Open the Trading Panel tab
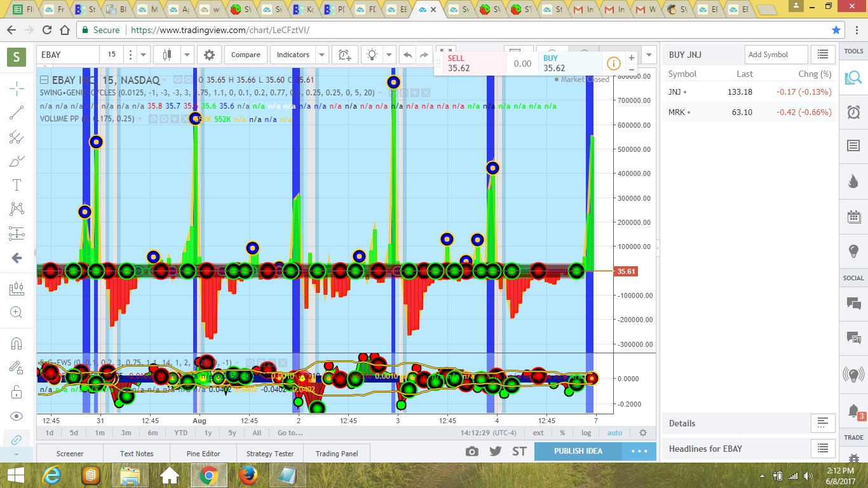The width and height of the screenshot is (868, 488). (x=337, y=453)
